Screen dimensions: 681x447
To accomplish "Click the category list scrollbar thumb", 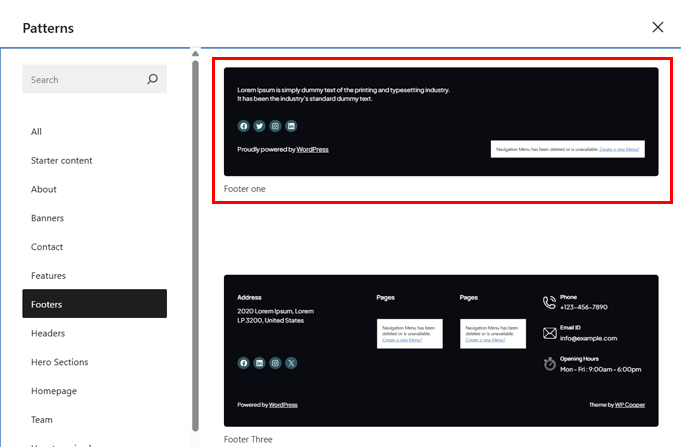I will pyautogui.click(x=195, y=245).
